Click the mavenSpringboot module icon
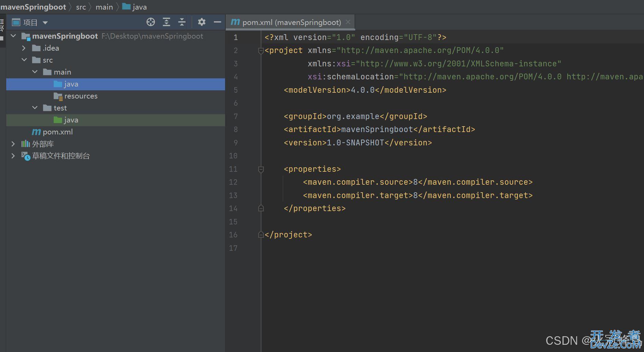 tap(26, 36)
